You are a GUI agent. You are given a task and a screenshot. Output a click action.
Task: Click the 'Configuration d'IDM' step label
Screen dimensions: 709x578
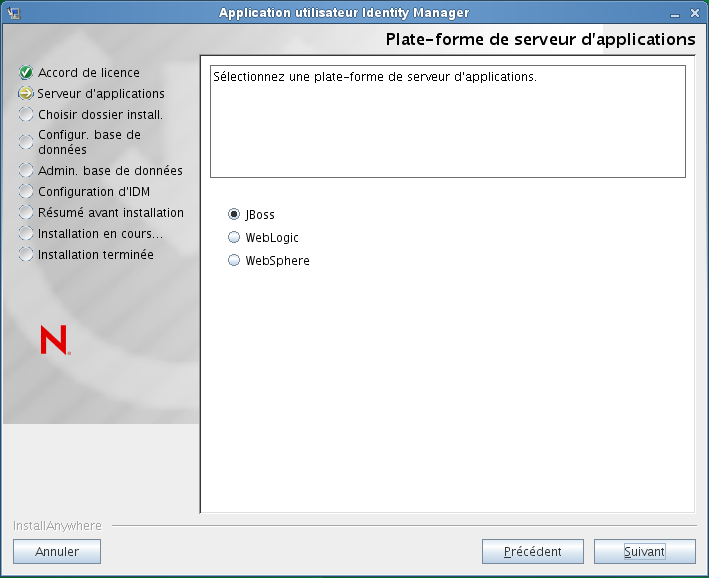click(94, 192)
